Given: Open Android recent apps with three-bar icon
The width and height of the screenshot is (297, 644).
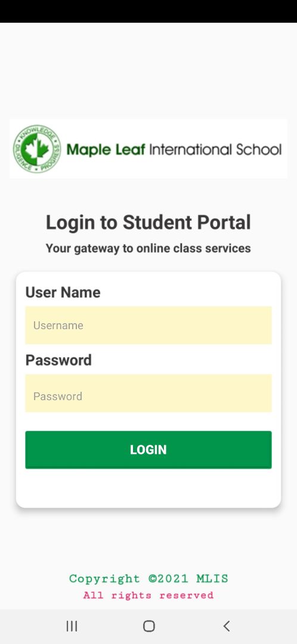Looking at the screenshot, I should 72,626.
